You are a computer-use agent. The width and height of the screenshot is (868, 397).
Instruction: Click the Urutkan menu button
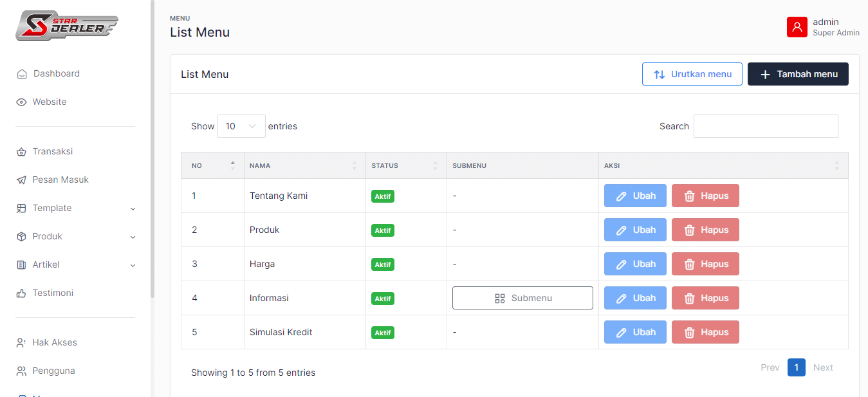point(692,74)
